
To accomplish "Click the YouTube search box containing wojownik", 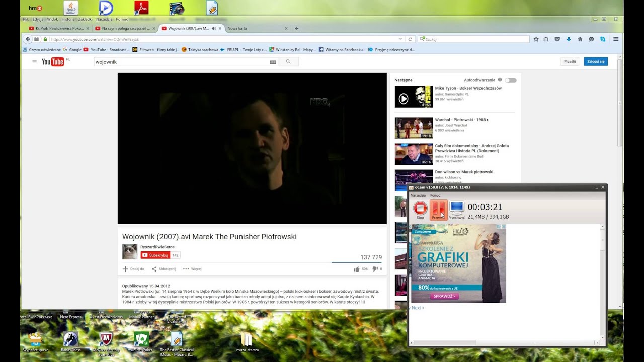I will tap(181, 62).
